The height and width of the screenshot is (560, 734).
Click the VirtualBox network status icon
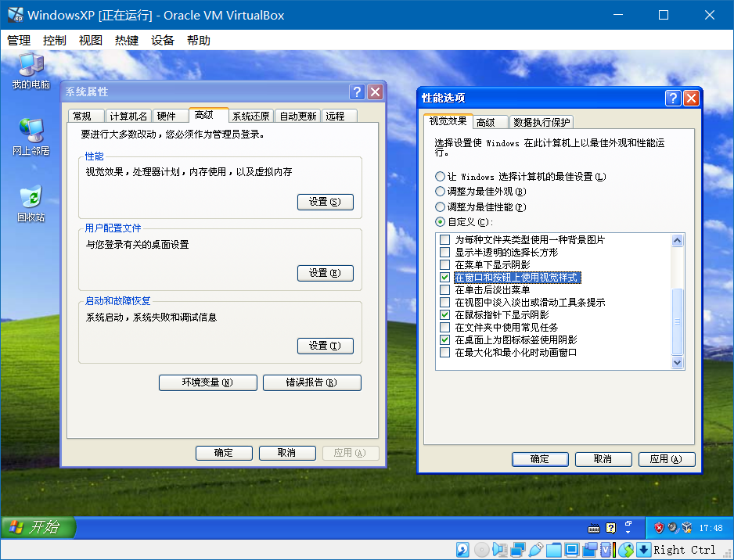[518, 550]
